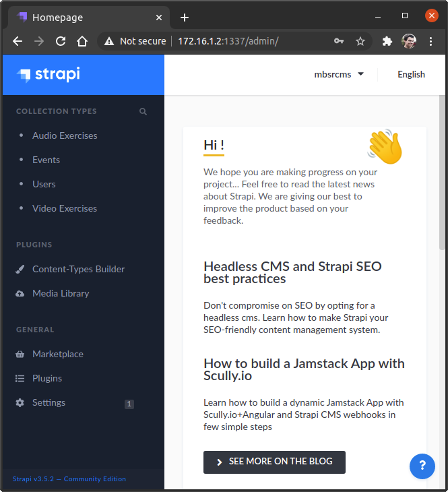Click the Settings gear icon

click(20, 402)
